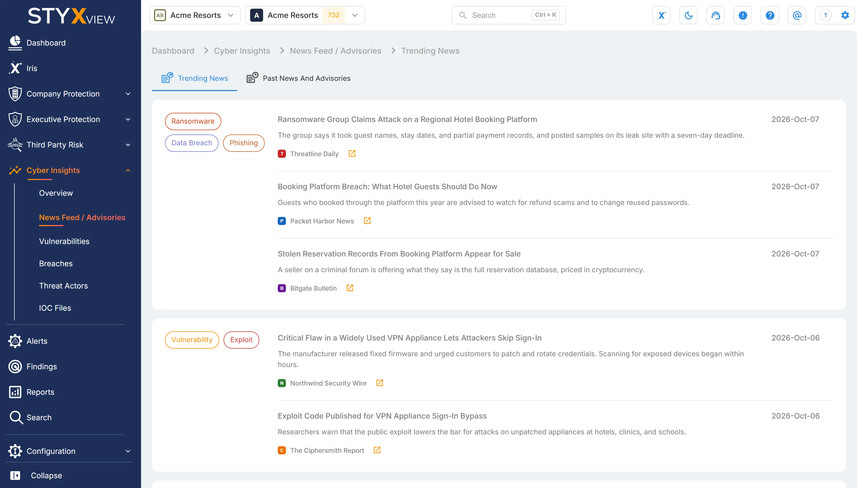Open external link for Packet Harbor News

click(367, 221)
